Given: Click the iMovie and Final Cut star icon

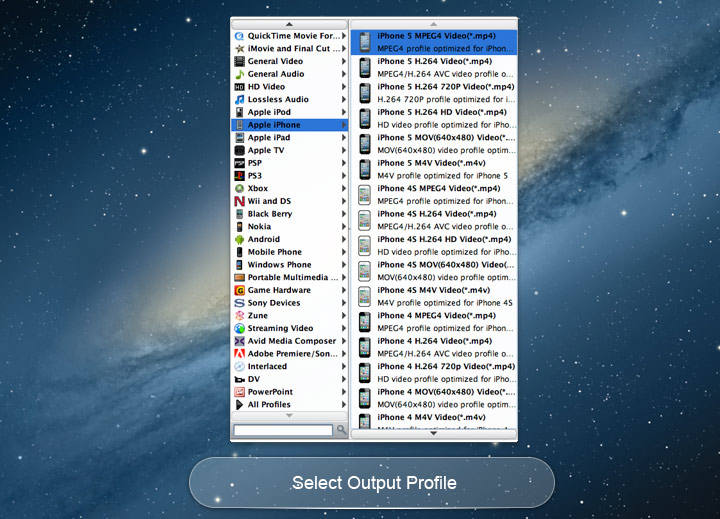Looking at the screenshot, I should (x=239, y=49).
